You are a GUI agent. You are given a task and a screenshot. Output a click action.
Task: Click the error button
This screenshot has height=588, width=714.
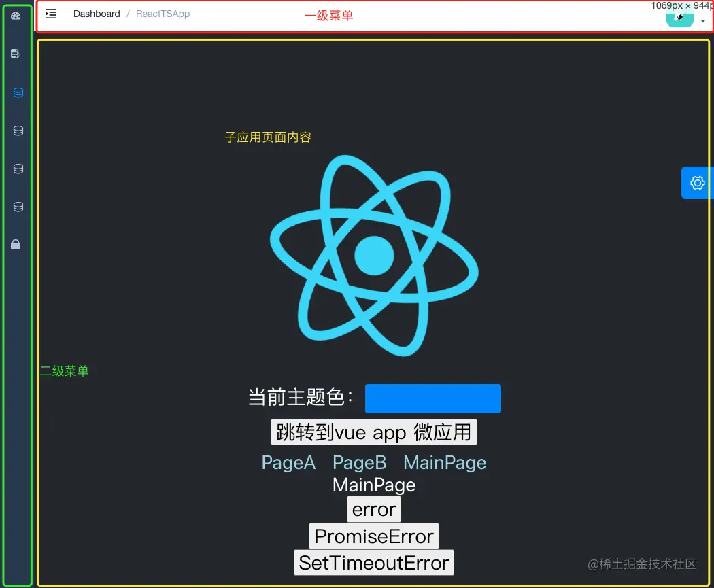click(374, 510)
